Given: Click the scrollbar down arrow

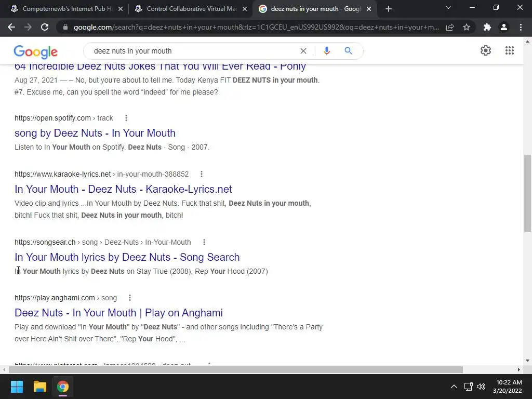Looking at the screenshot, I should coord(528,361).
